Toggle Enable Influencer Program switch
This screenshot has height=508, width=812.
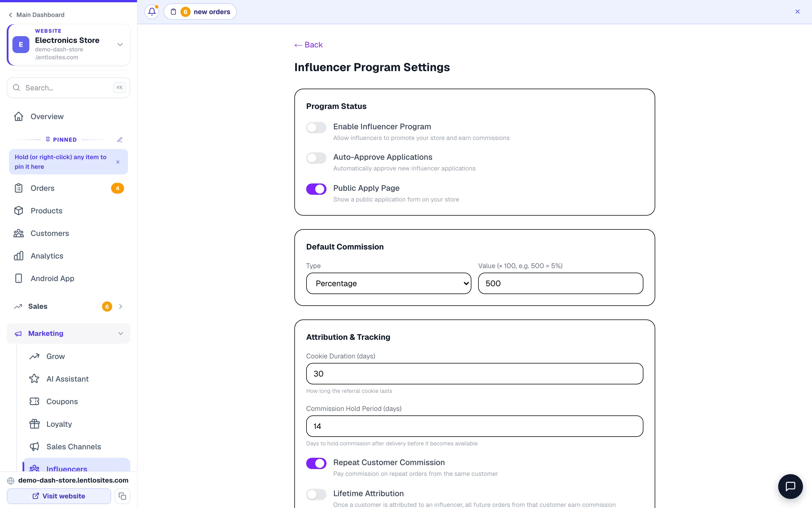coord(316,127)
